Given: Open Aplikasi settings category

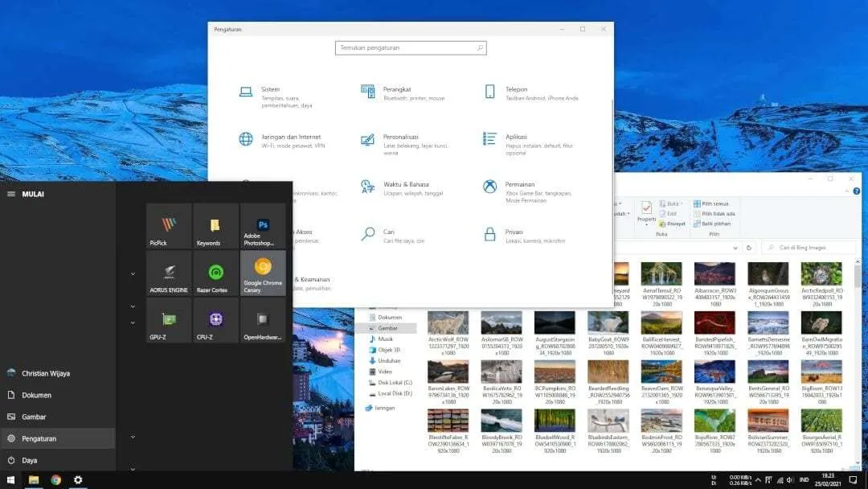Looking at the screenshot, I should (x=529, y=144).
